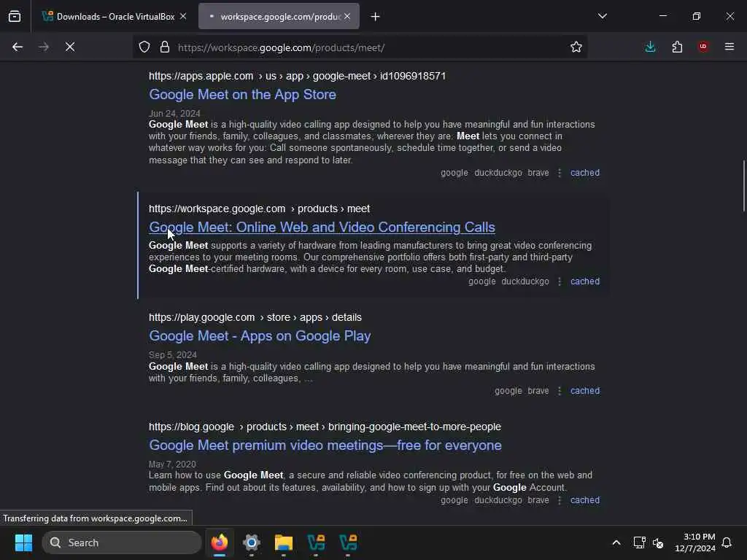
Task: Open cached copy of Google Play result
Action: 585,391
